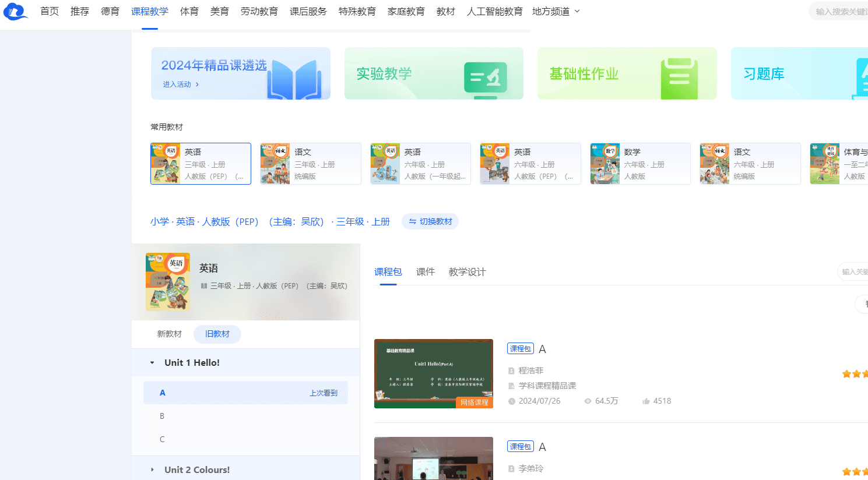This screenshot has width=868, height=480.
Task: Open 课后服务 in the top navigation
Action: (x=308, y=12)
